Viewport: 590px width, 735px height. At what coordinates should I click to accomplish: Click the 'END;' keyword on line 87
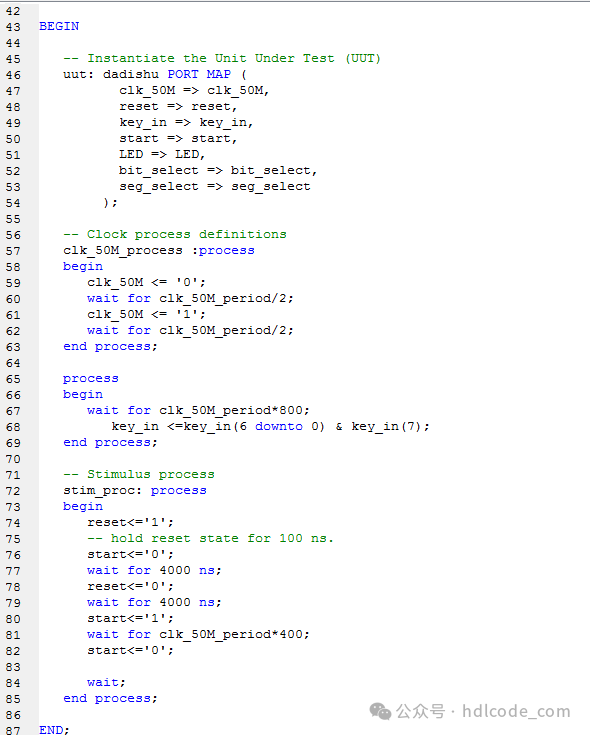pos(54,730)
